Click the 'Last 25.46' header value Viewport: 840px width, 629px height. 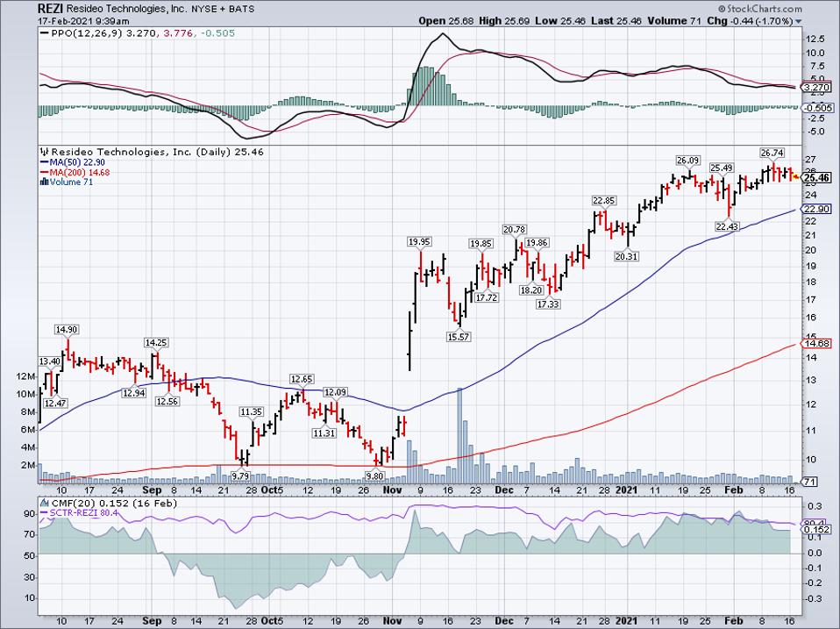point(617,21)
